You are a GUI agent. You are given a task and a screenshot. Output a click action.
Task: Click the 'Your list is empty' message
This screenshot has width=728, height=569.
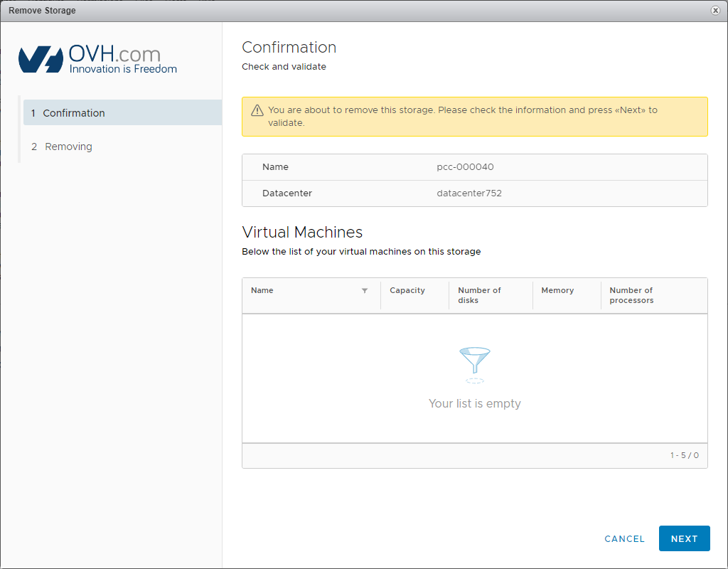[x=475, y=403]
